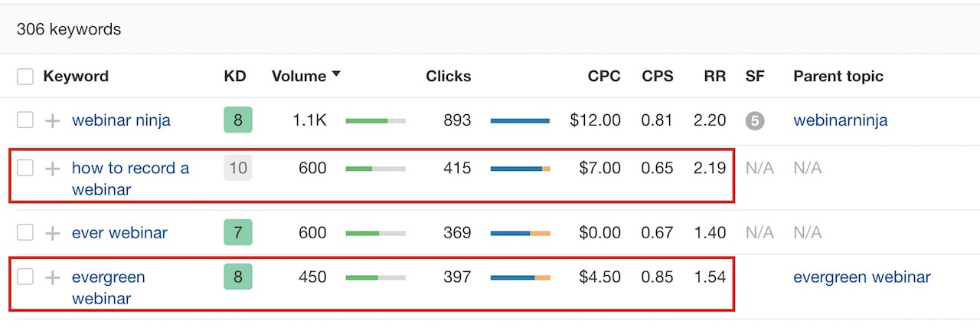The height and width of the screenshot is (328, 980).
Task: Sort by Volume using the dropdown arrow
Action: point(335,75)
